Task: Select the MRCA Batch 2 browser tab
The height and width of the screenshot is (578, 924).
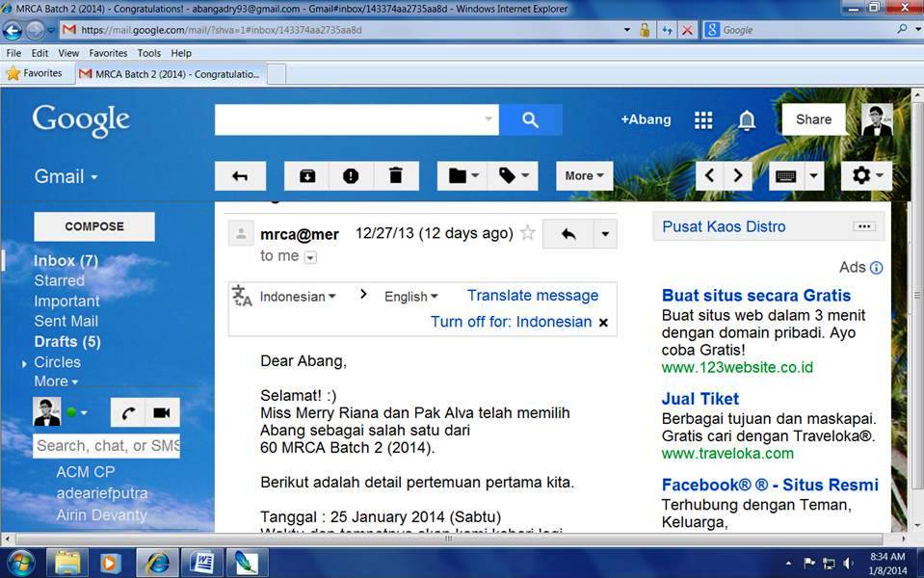Action: tap(171, 74)
